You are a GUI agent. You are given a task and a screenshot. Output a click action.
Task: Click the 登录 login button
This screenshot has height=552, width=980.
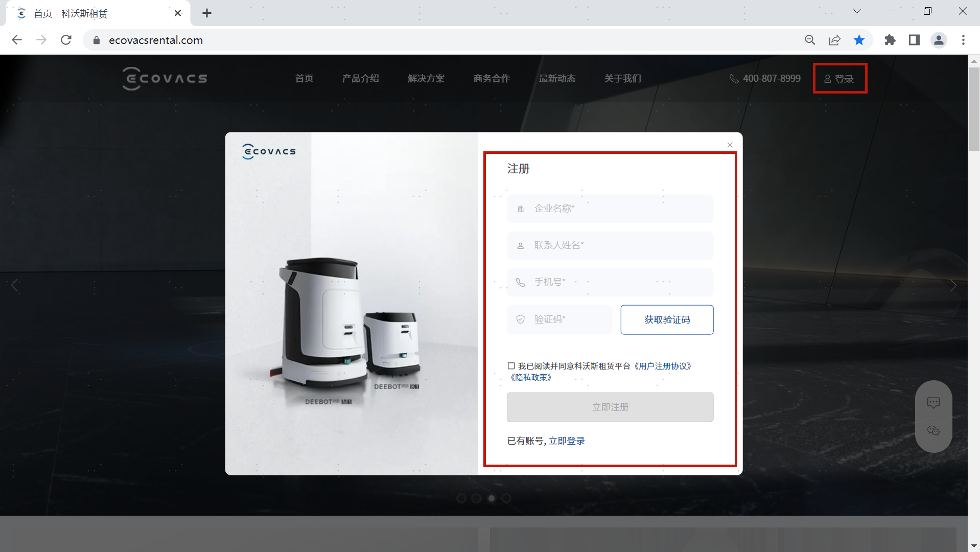click(x=839, y=79)
